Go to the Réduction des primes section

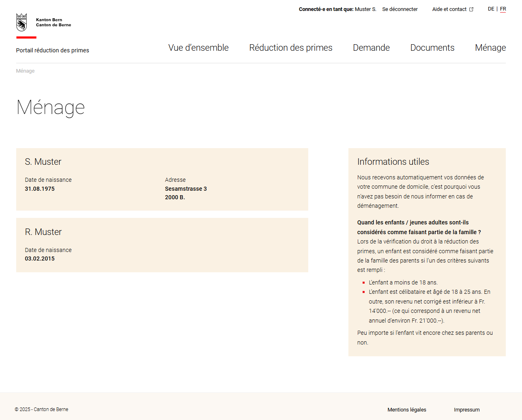(290, 48)
